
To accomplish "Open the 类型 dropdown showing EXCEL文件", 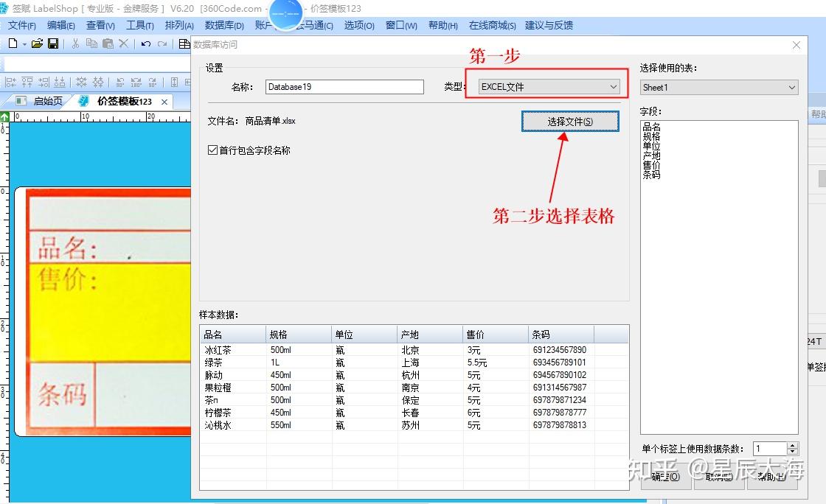I will pos(549,86).
